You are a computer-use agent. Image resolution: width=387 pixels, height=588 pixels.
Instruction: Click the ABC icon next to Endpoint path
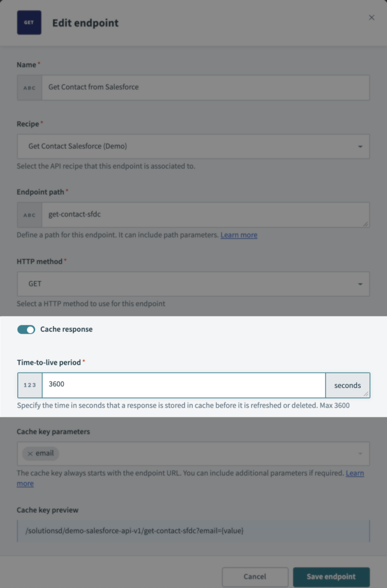(x=29, y=214)
